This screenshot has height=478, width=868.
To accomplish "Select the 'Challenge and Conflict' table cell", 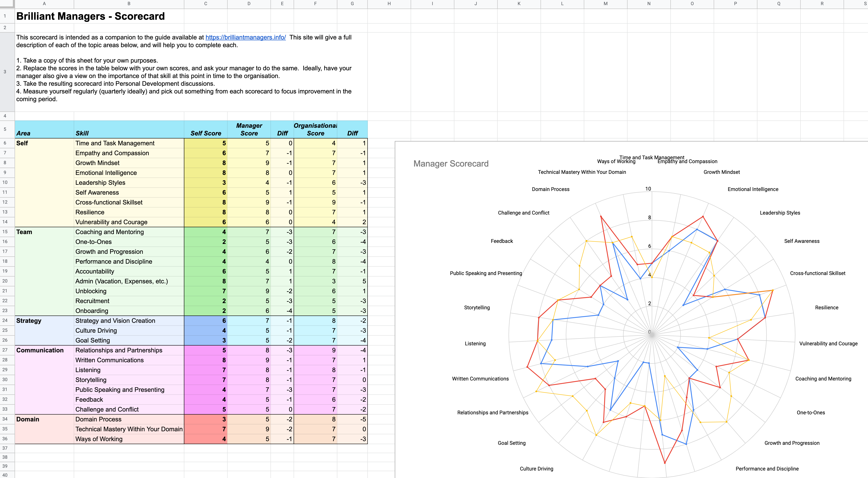I will click(129, 409).
